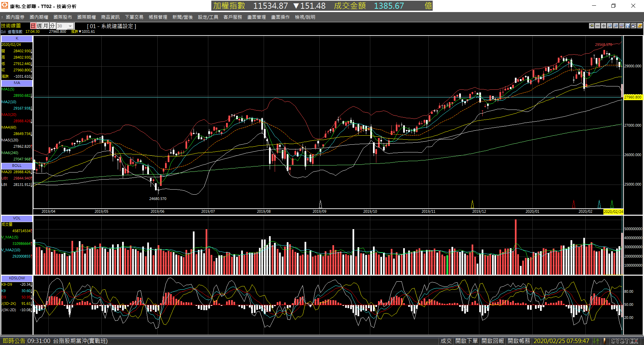Save chart settings with the floppy icon

628,26
